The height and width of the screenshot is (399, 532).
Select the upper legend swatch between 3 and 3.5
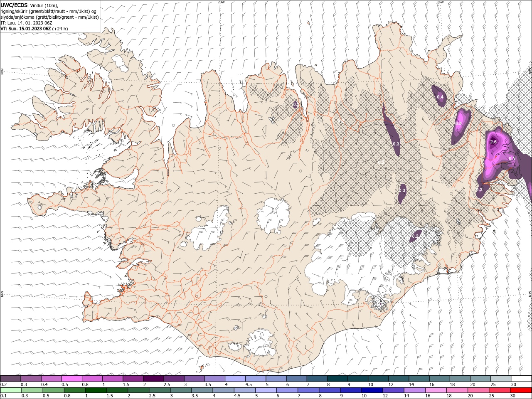(x=194, y=379)
